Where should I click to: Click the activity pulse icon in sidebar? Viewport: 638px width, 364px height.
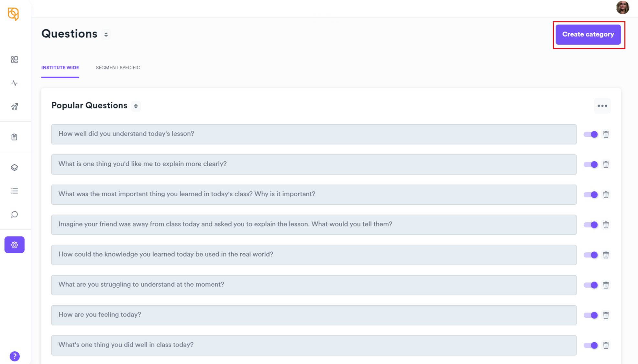(x=14, y=83)
